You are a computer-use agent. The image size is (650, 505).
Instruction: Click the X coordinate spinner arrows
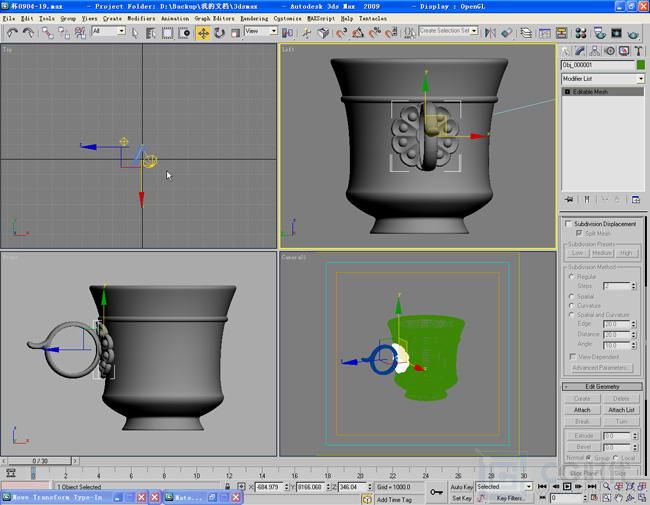[x=286, y=487]
